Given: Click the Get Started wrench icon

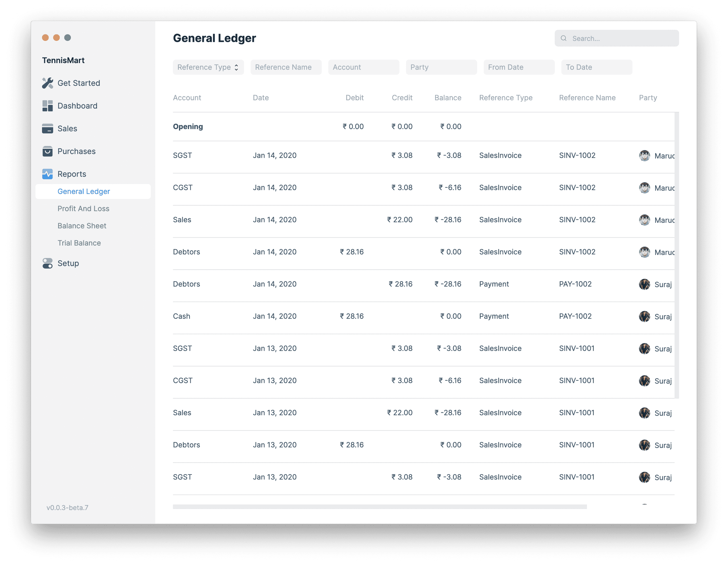Looking at the screenshot, I should tap(48, 83).
